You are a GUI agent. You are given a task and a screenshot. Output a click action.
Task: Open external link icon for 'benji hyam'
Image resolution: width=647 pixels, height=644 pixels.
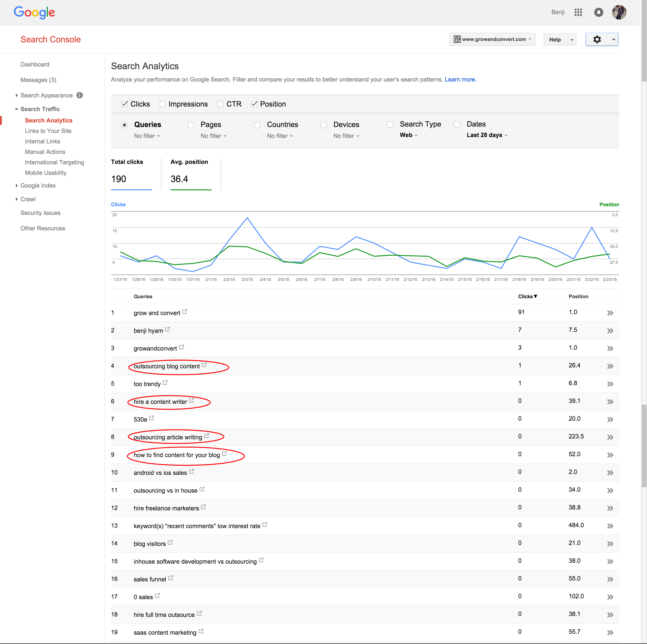[x=167, y=329]
